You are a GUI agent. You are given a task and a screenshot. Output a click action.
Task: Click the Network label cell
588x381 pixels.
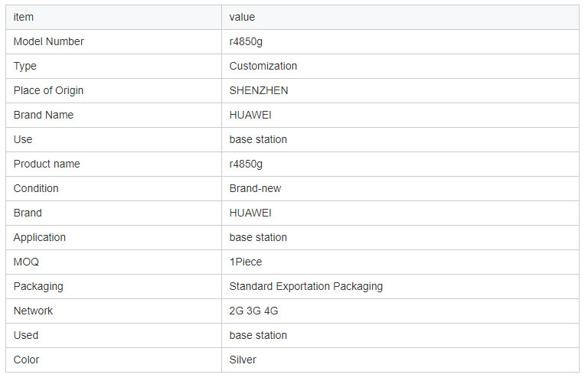click(x=33, y=311)
